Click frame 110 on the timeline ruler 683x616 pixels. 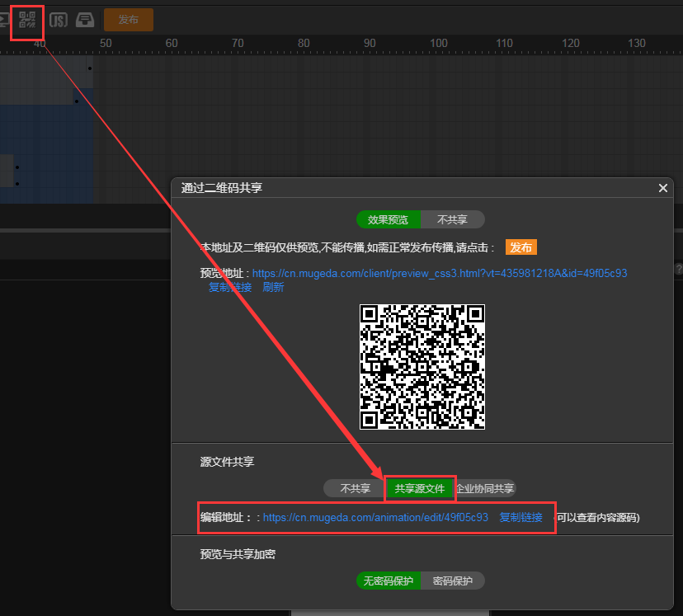(504, 43)
